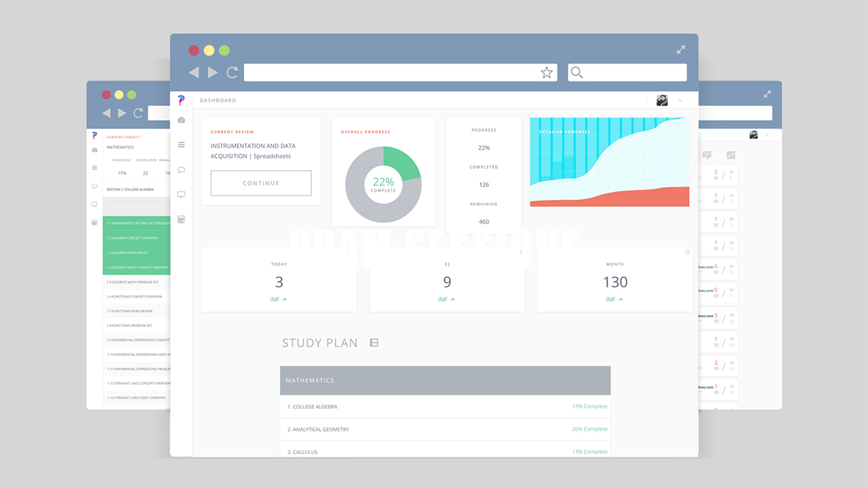Expand the INF arrow under Month
868x488 pixels.
click(615, 300)
